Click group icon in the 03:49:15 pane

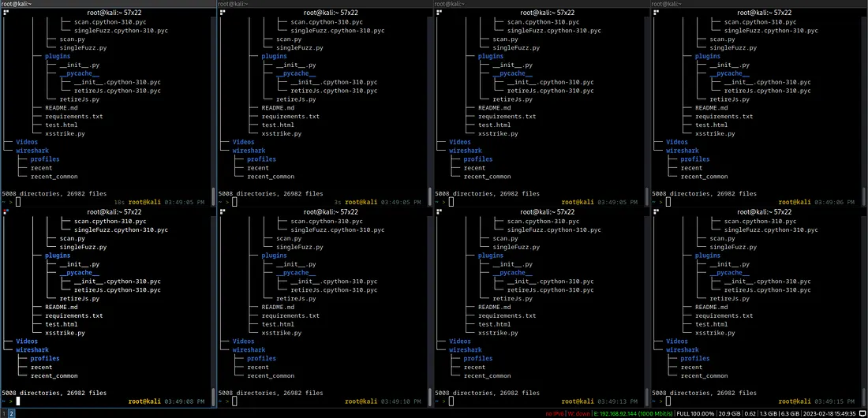tap(657, 212)
